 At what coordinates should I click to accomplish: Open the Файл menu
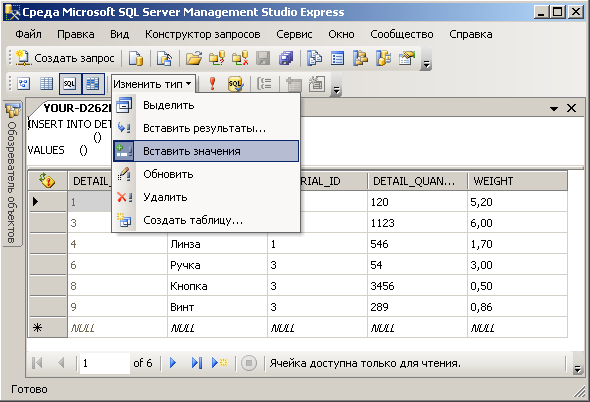[x=28, y=34]
